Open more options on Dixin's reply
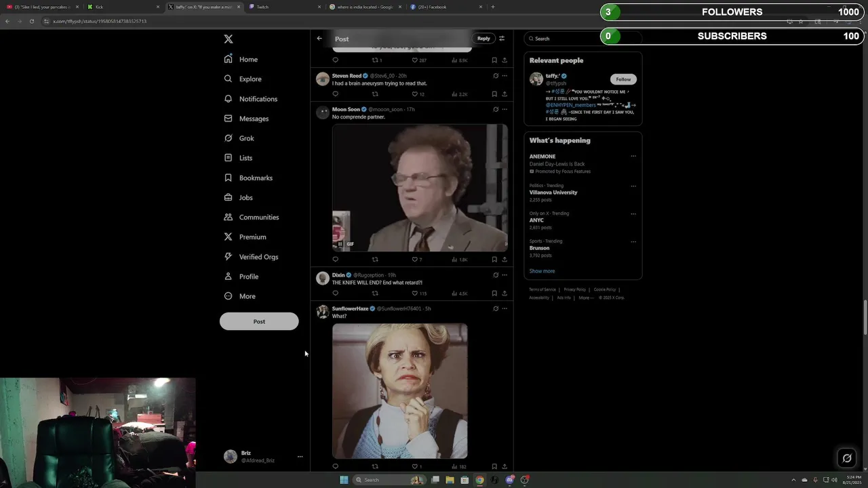This screenshot has width=868, height=488. [505, 275]
